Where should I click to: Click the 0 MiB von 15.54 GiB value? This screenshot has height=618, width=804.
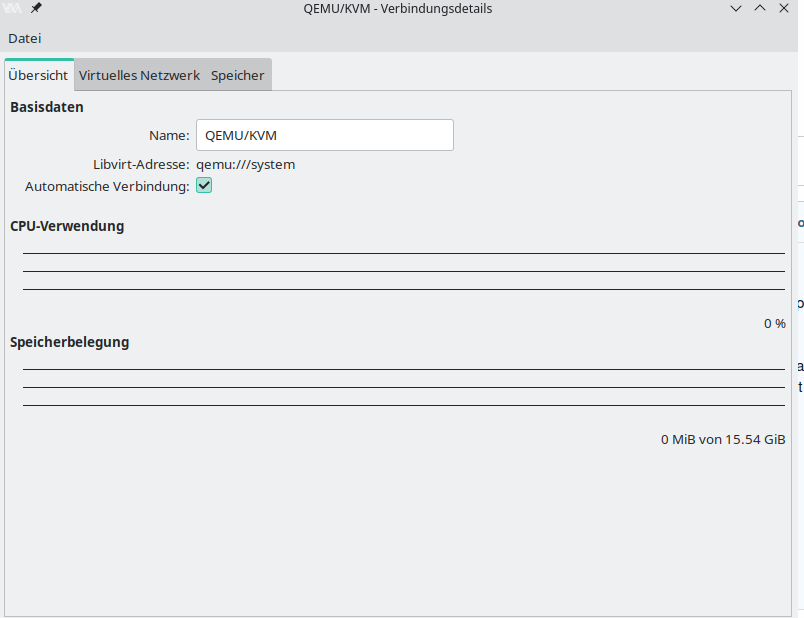pyautogui.click(x=723, y=440)
